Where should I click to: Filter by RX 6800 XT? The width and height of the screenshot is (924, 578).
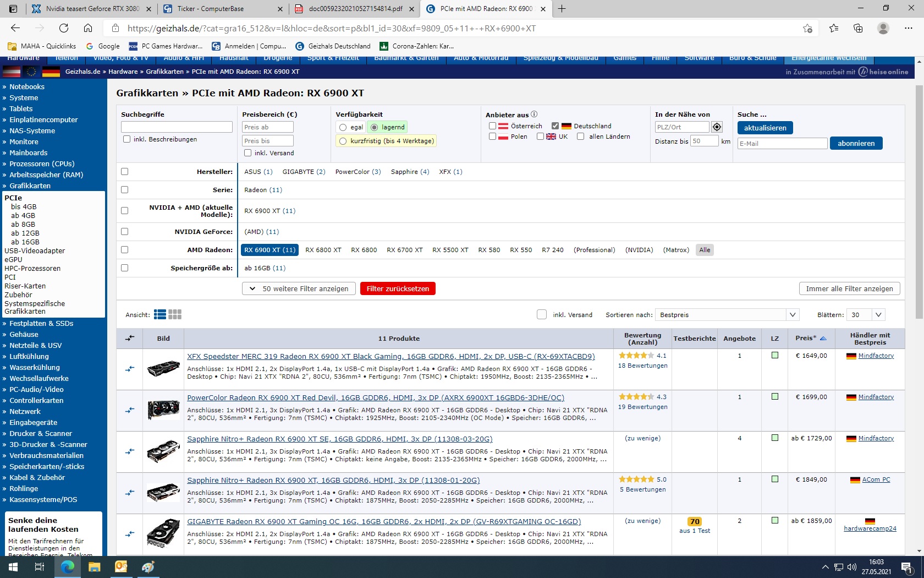coord(323,250)
